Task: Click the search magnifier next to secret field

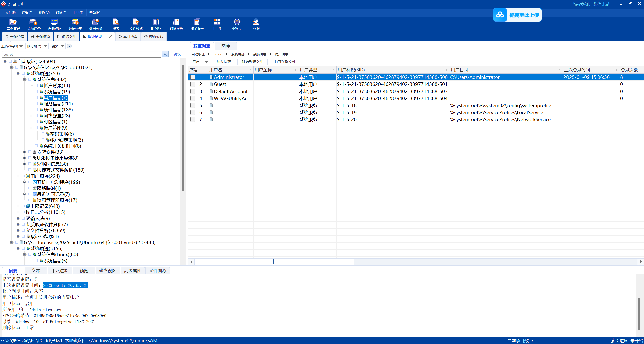Action: [x=165, y=54]
